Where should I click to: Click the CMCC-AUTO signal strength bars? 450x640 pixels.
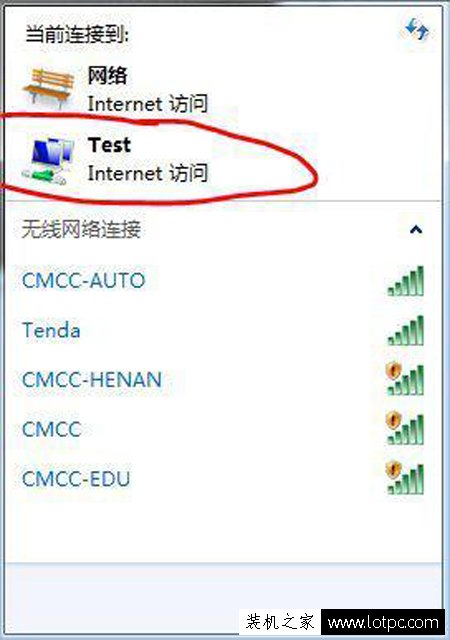tap(405, 281)
